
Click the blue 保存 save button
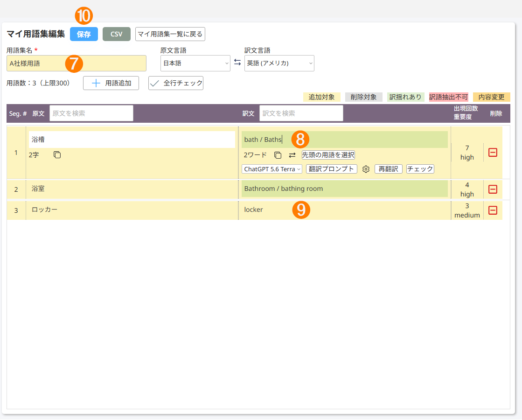(x=84, y=34)
